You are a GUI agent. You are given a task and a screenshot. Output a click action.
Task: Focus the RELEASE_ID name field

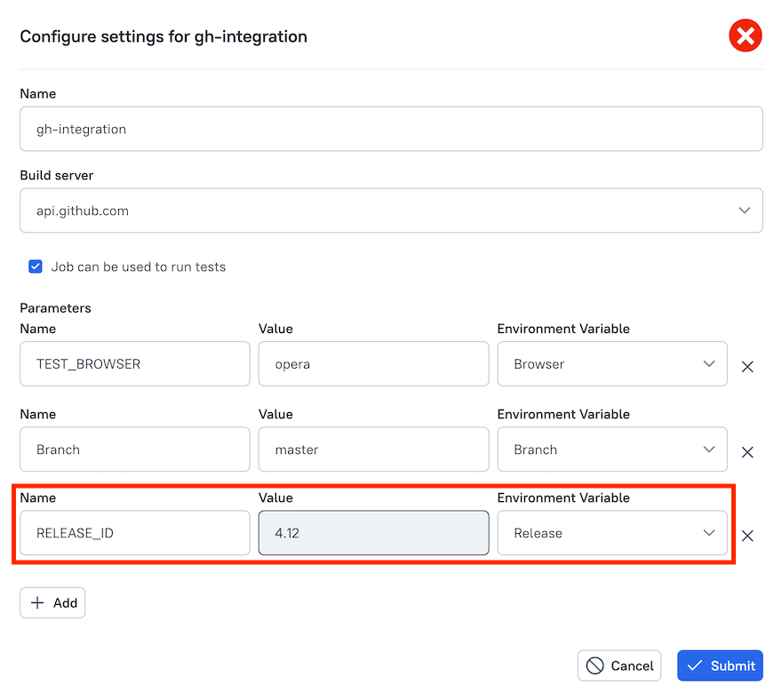[135, 533]
